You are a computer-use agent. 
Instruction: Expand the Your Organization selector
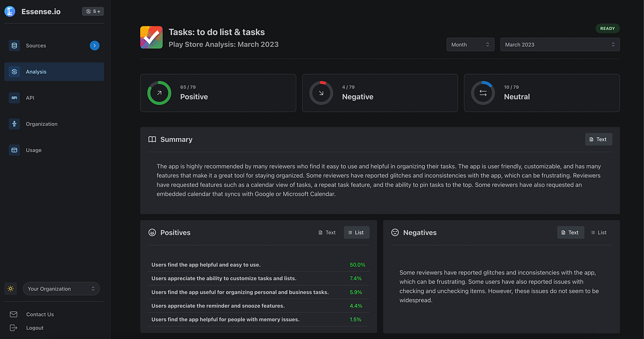(x=61, y=289)
